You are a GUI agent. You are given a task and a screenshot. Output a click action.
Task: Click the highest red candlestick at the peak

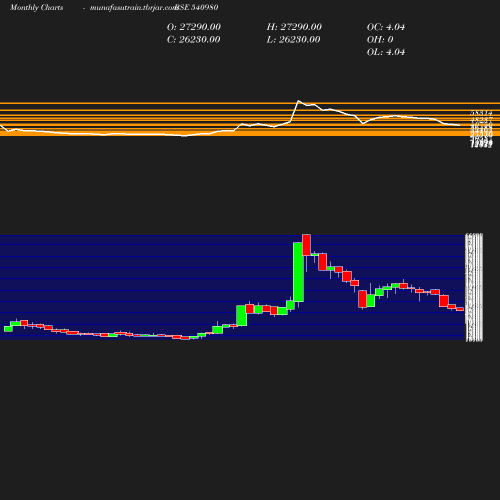click(x=307, y=245)
